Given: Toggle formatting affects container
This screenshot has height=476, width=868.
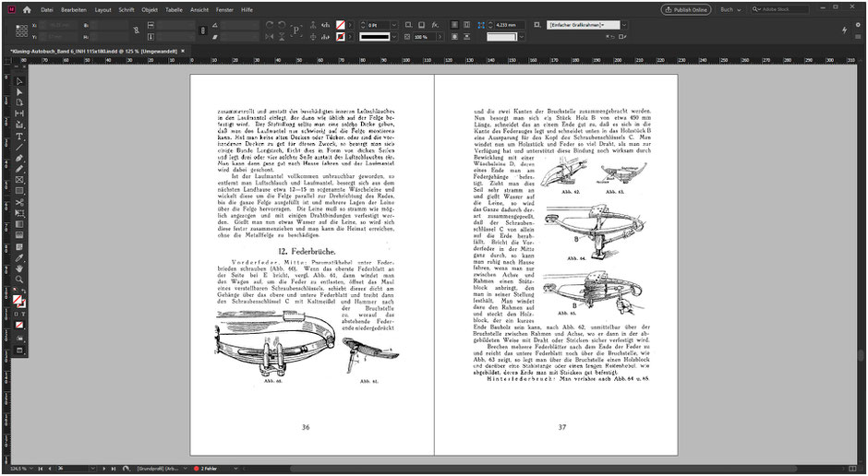Looking at the screenshot, I should click(16, 314).
